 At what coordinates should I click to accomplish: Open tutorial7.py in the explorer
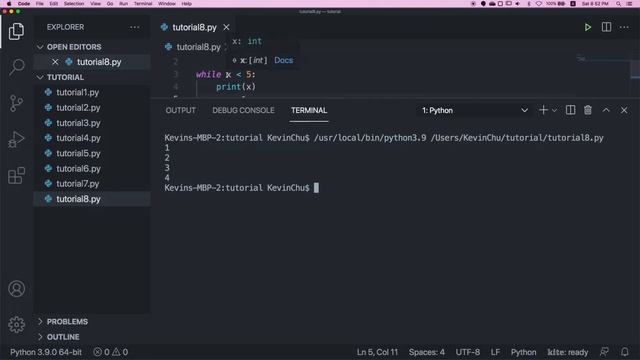pos(77,184)
